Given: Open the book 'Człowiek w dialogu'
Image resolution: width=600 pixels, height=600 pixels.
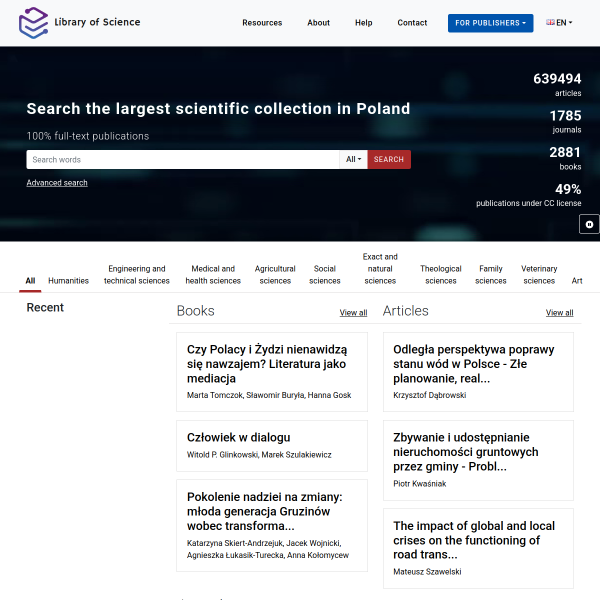Looking at the screenshot, I should (x=238, y=437).
